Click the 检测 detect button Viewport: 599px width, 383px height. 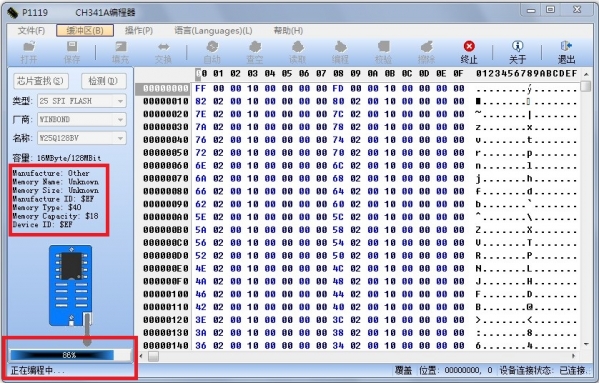104,81
